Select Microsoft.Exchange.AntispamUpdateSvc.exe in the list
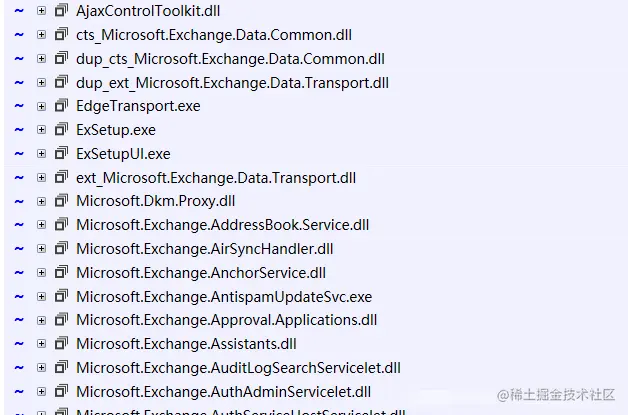This screenshot has width=628, height=415. click(x=223, y=296)
